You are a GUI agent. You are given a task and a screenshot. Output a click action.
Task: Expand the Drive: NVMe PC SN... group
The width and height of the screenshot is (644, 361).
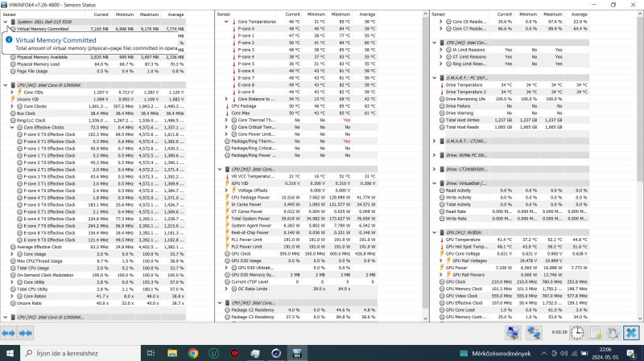[x=435, y=155]
